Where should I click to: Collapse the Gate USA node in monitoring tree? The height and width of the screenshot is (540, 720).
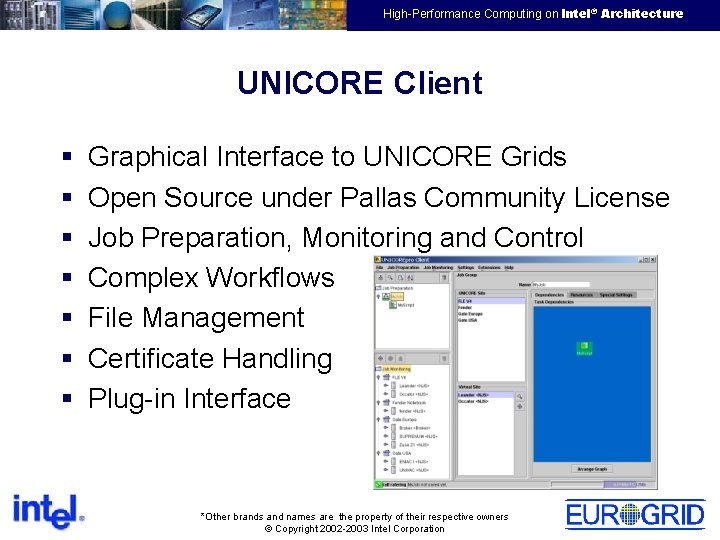click(x=378, y=453)
